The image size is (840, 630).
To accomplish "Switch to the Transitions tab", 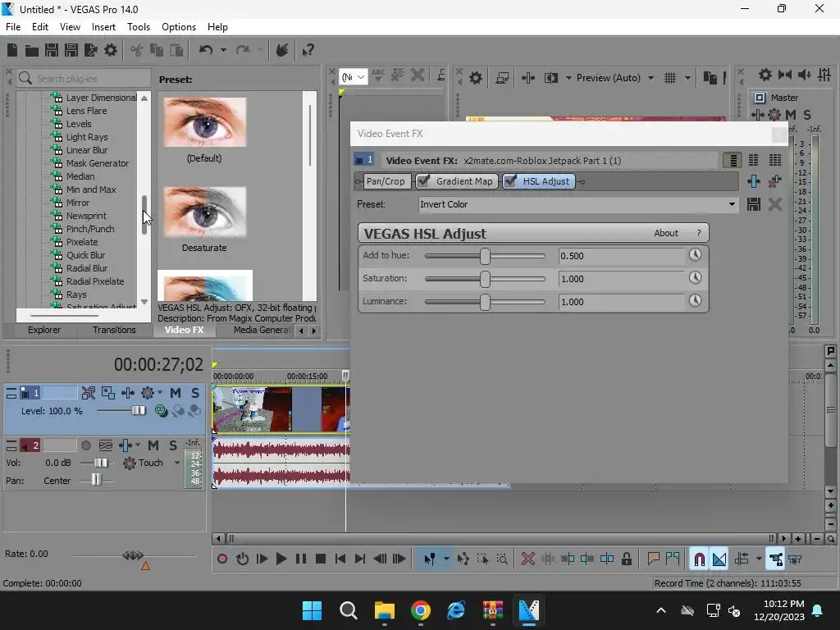I will [114, 330].
